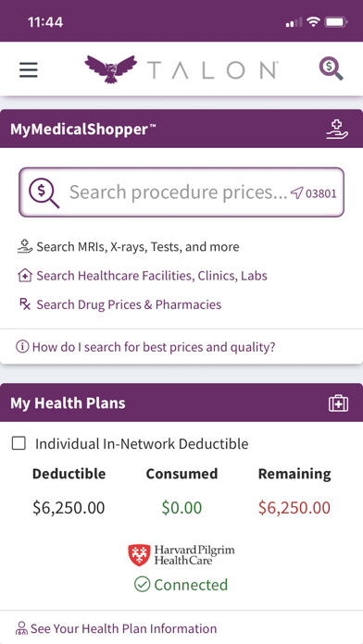Open Search Healthcare Facilities, Clinics, Labs
This screenshot has width=363, height=644.
click(152, 276)
